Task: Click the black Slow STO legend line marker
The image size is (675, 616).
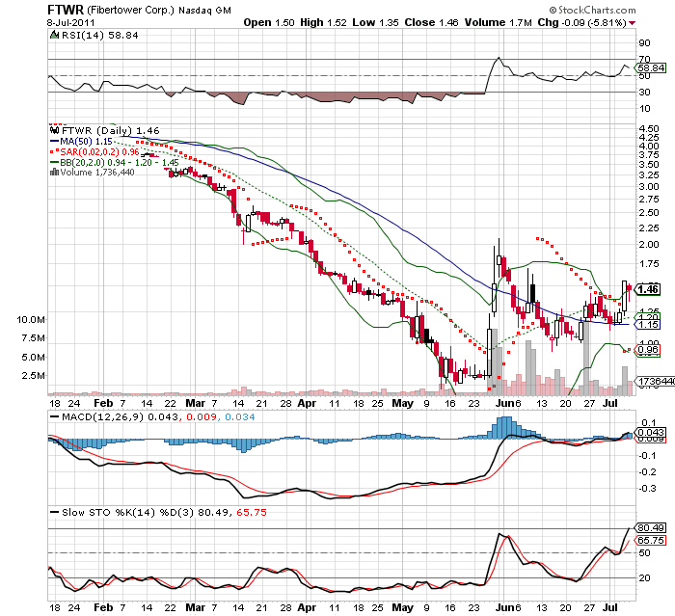Action: pos(54,512)
